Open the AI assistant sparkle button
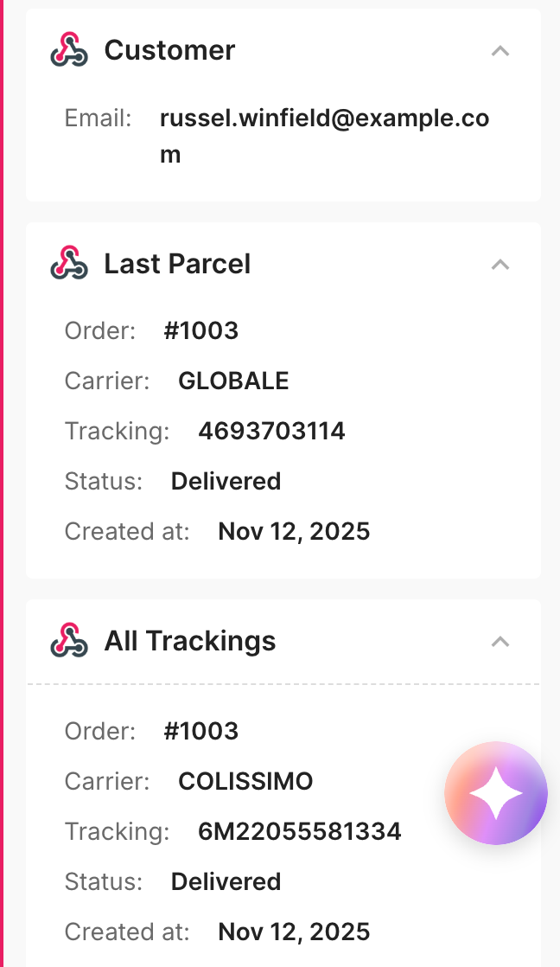Viewport: 560px width, 967px height. [496, 793]
